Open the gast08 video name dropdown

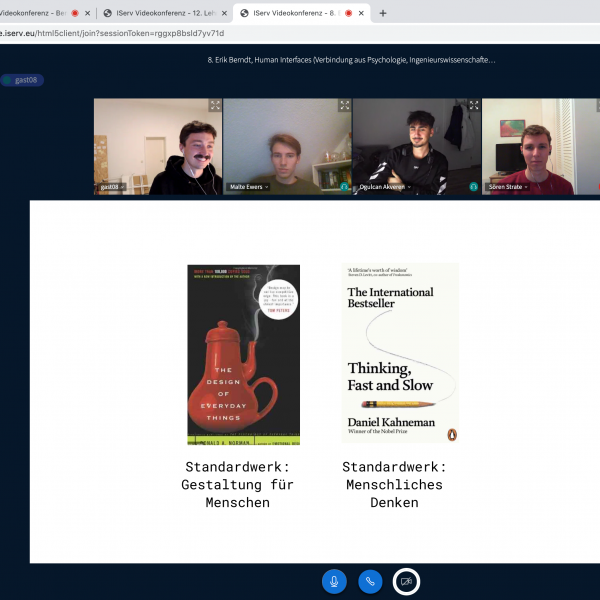pyautogui.click(x=112, y=187)
